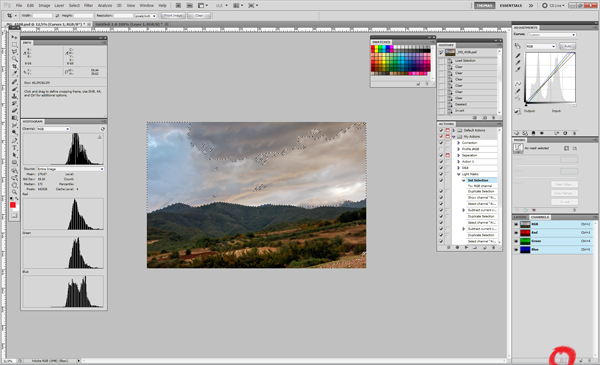The width and height of the screenshot is (600, 365).
Task: Open the Essentials workspace
Action: pos(510,5)
